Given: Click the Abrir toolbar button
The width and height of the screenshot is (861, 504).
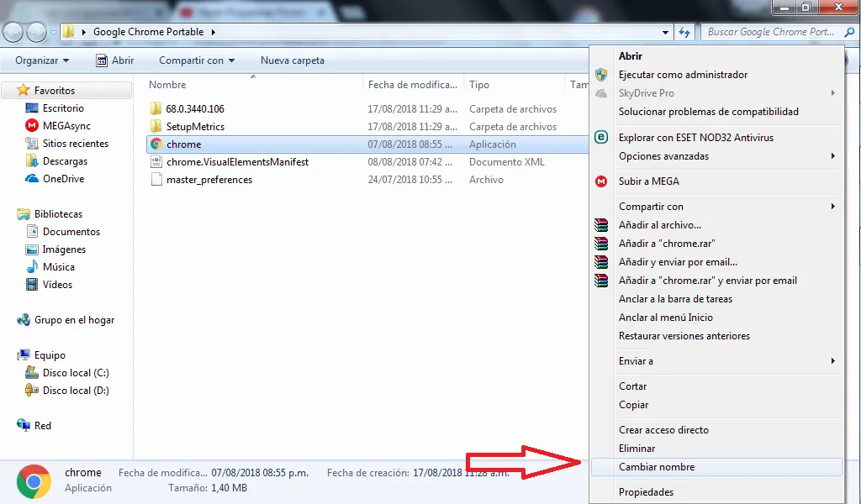Looking at the screenshot, I should [x=114, y=60].
